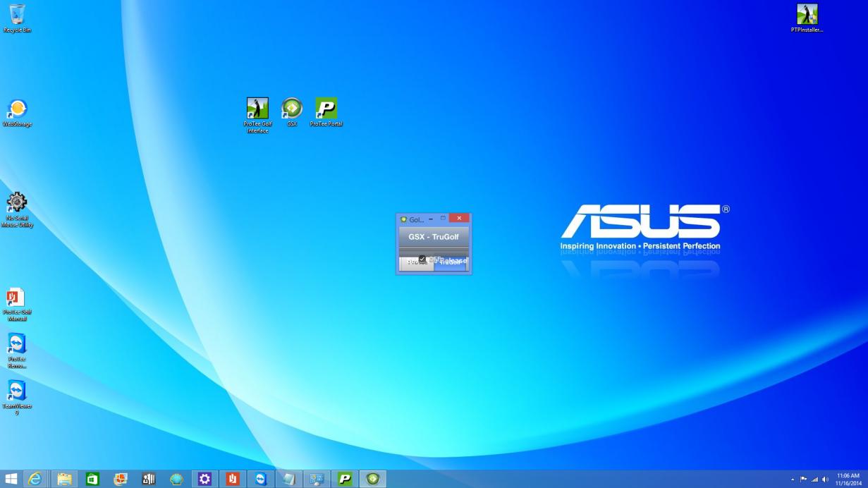Image resolution: width=868 pixels, height=488 pixels.
Task: Show hidden tray icons arrow
Action: [793, 480]
